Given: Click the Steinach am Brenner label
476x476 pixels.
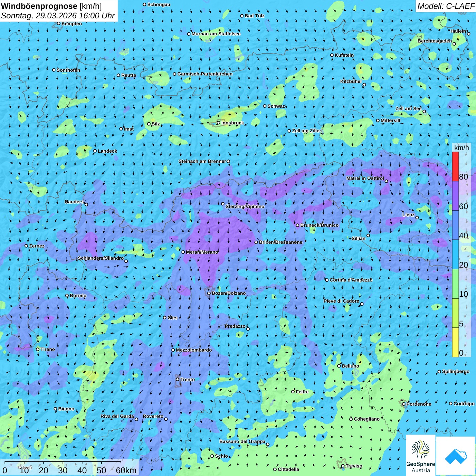Looking at the screenshot, I should point(202,161).
